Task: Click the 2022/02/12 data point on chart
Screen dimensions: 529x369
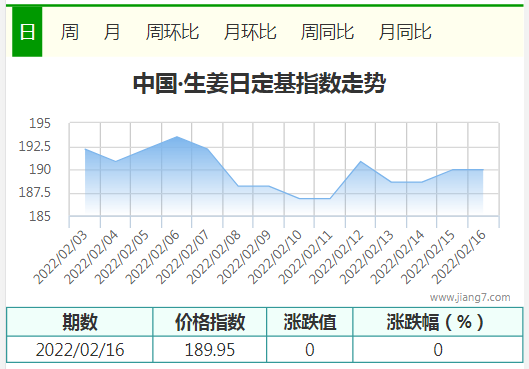Action: coord(361,162)
